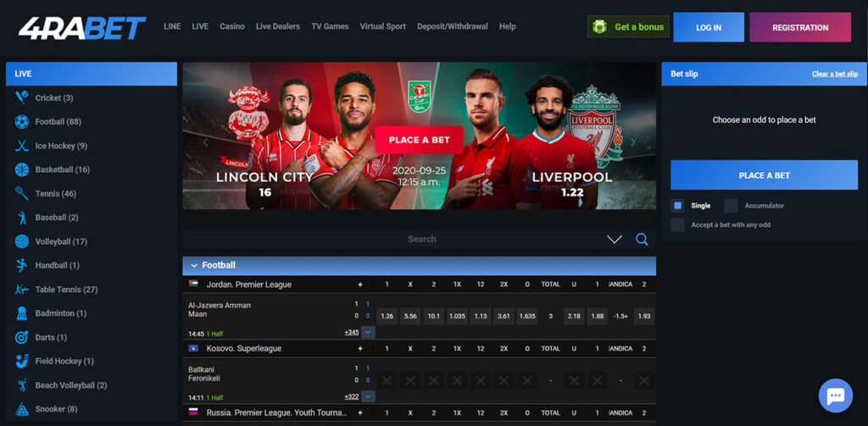This screenshot has width=868, height=426.
Task: Click the Beach Volleyball icon
Action: (x=21, y=385)
